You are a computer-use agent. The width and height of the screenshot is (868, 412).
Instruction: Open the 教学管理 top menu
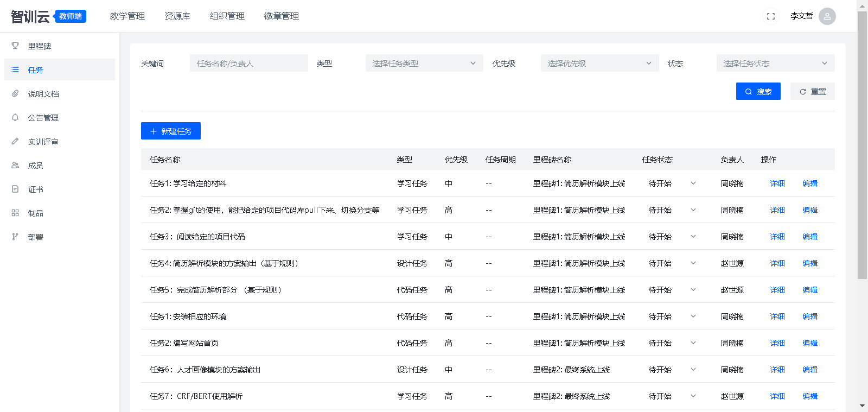pos(127,16)
